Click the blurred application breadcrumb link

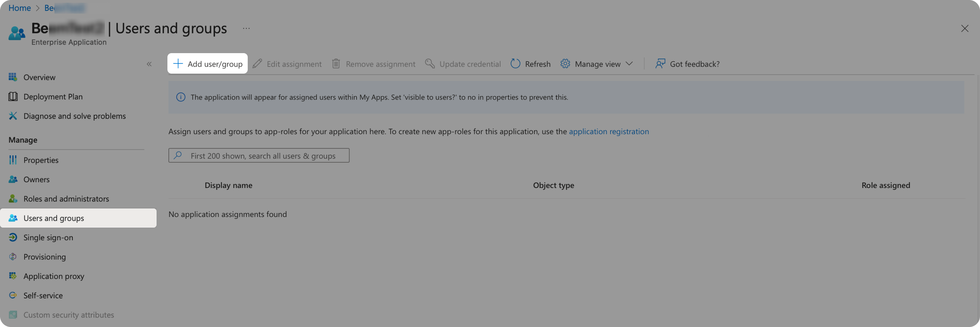[x=65, y=7]
